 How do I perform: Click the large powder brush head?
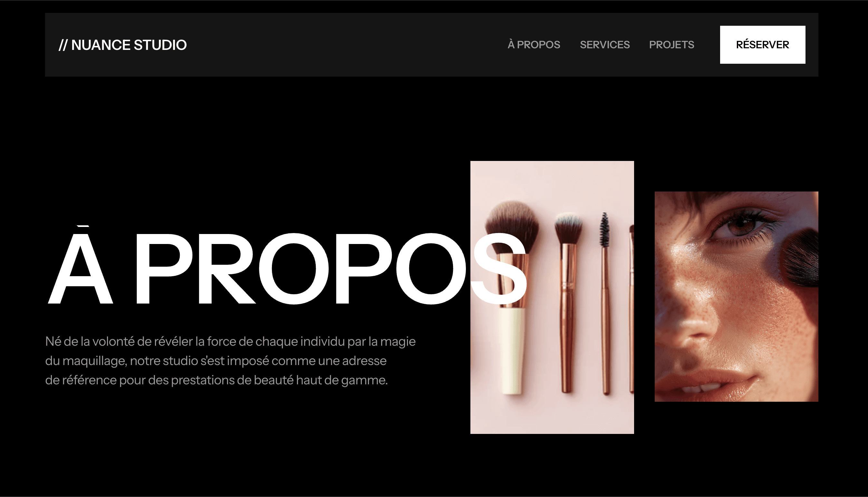pyautogui.click(x=512, y=227)
